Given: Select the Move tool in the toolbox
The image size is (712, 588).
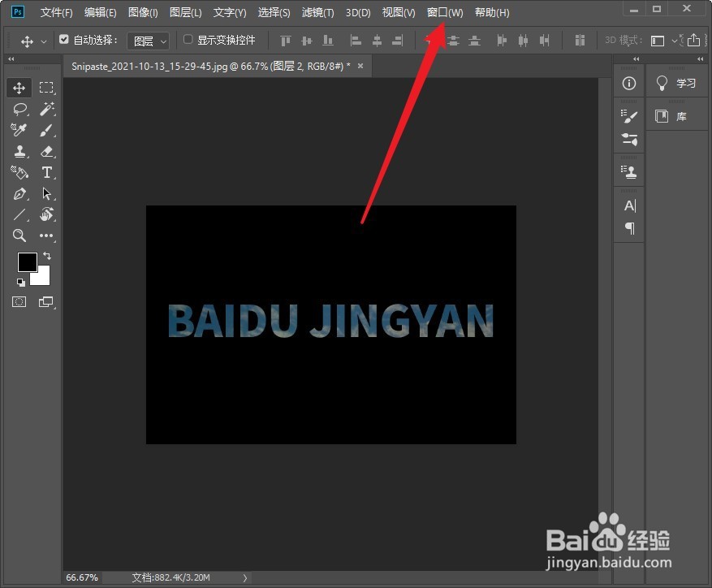Looking at the screenshot, I should tap(19, 88).
